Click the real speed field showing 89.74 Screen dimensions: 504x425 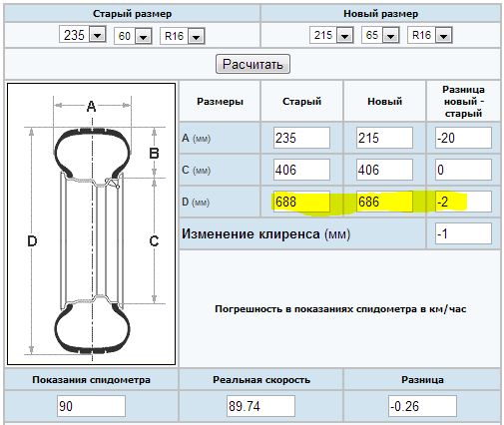(260, 406)
